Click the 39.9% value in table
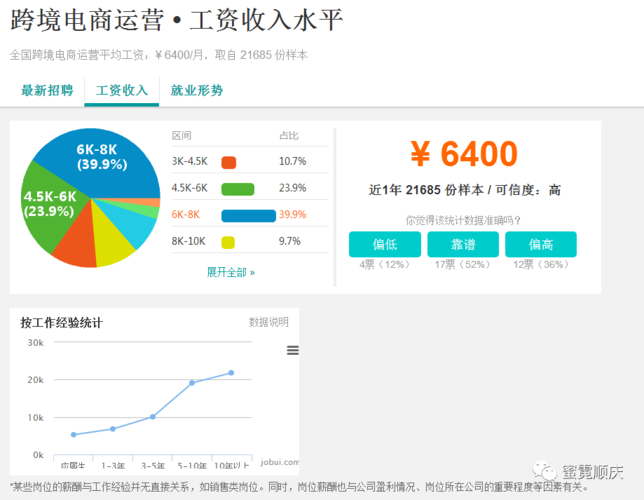This screenshot has width=644, height=500. click(x=292, y=214)
